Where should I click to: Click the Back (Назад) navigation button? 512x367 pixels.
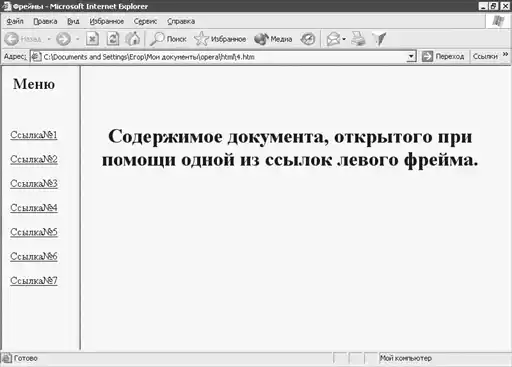click(23, 39)
